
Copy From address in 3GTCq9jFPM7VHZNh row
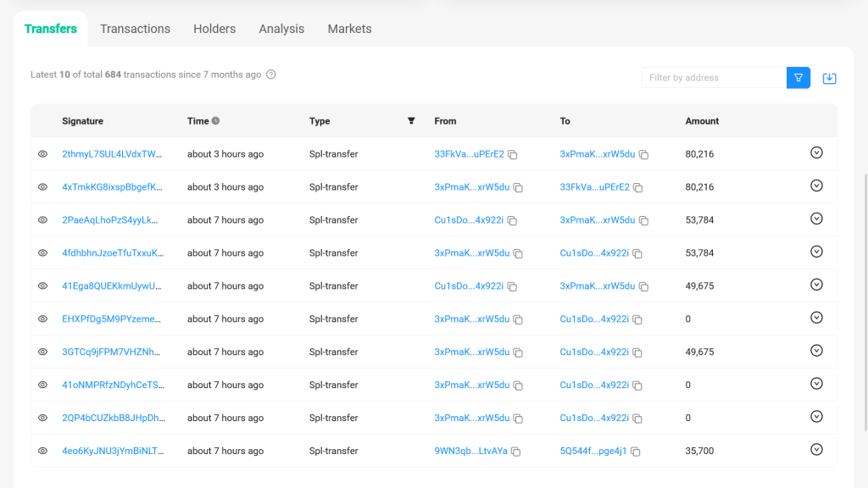point(518,352)
